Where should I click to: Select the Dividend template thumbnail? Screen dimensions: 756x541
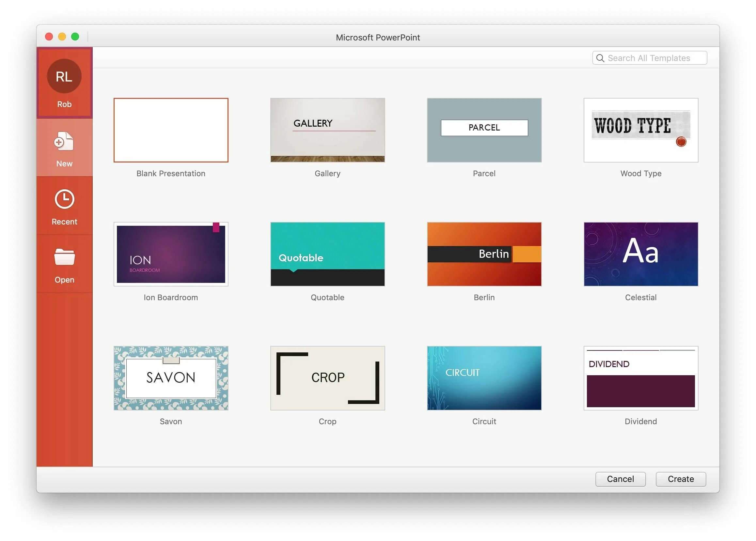click(x=640, y=378)
